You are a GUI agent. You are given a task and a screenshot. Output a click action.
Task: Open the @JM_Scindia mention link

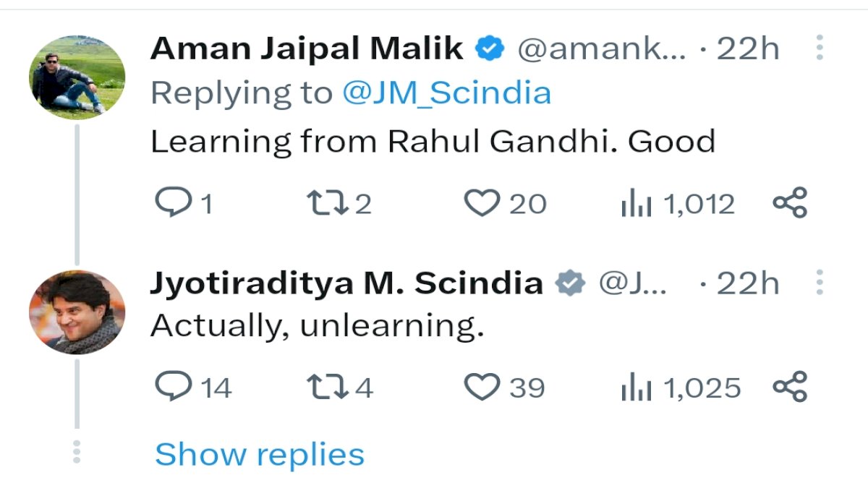coord(446,93)
